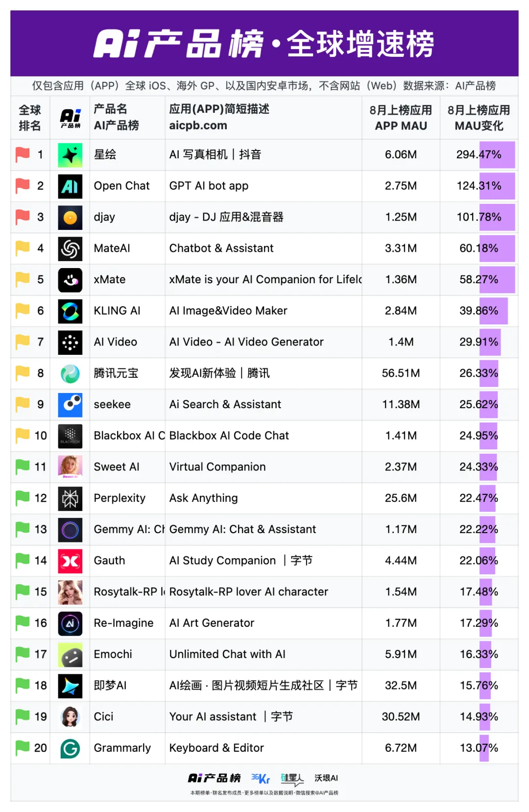Click the Open Chat AI app icon
The height and width of the screenshot is (812, 529).
pos(70,186)
